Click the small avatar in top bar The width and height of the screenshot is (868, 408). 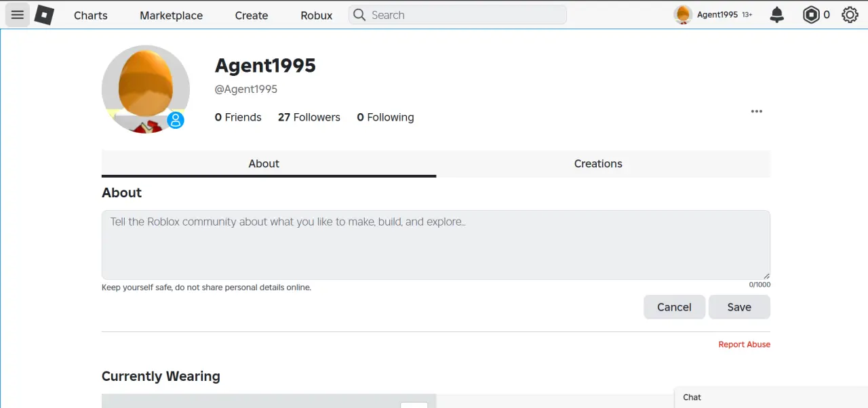(x=683, y=15)
